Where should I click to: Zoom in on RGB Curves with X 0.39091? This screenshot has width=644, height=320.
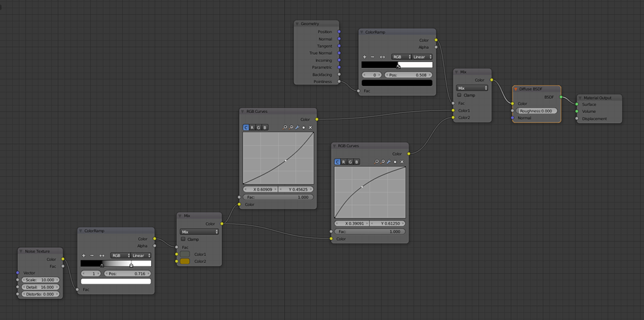376,162
